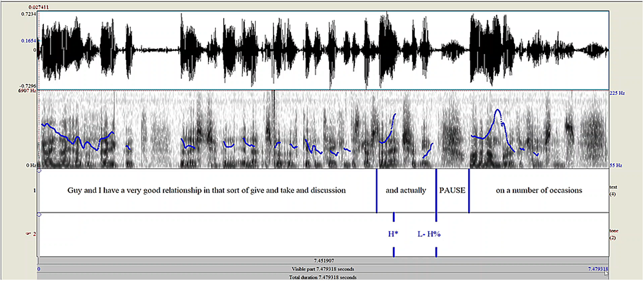
Task: Select the interval starting 'Guy and I have'
Action: point(206,191)
